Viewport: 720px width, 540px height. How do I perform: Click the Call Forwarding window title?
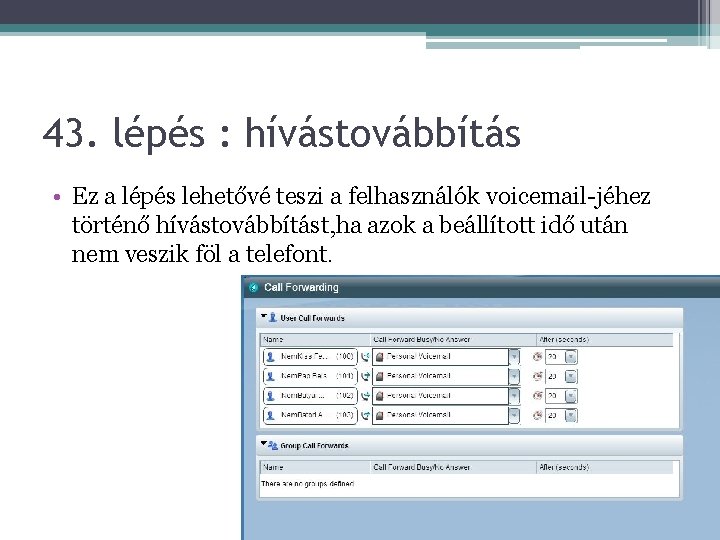tap(301, 287)
